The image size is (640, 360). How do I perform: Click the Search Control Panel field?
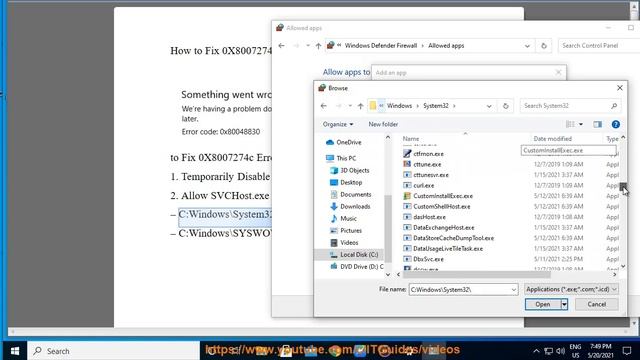[x=598, y=46]
